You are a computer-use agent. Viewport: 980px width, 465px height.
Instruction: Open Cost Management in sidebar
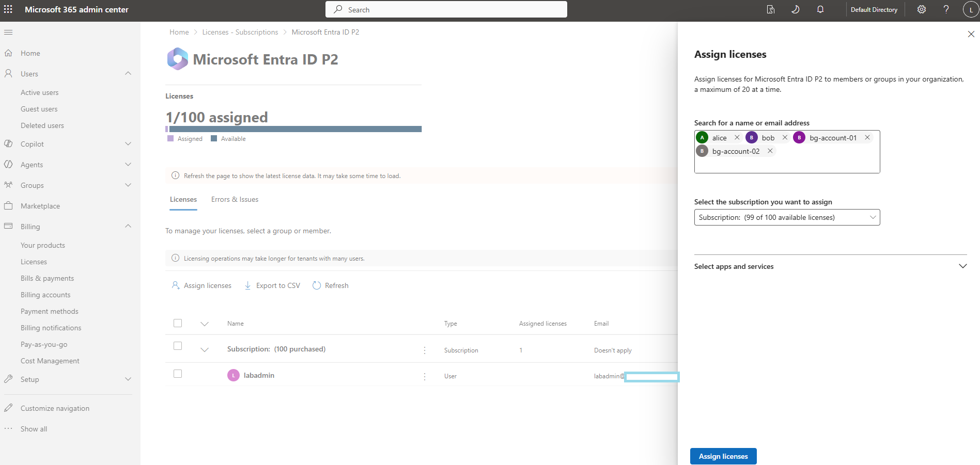50,361
